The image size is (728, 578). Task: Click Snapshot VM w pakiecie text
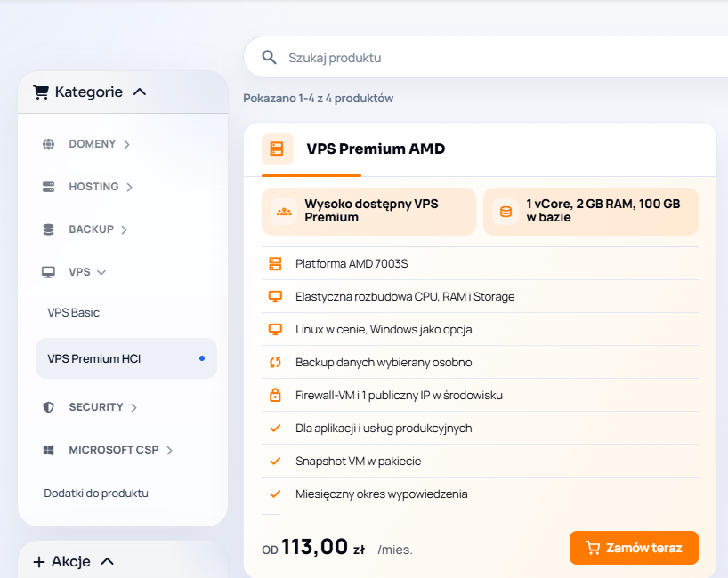click(358, 462)
